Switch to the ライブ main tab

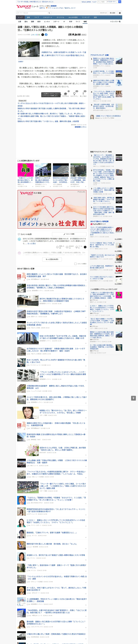(37, 17)
